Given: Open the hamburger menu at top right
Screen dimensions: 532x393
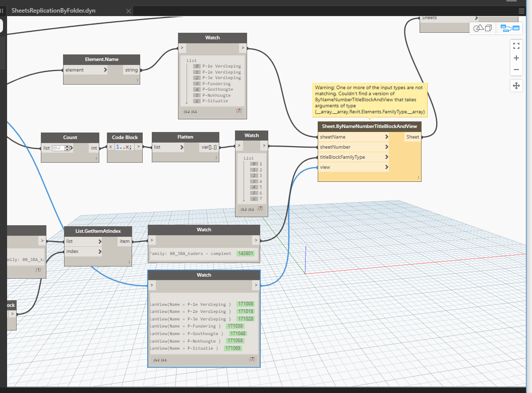Looking at the screenshot, I should click(x=521, y=11).
